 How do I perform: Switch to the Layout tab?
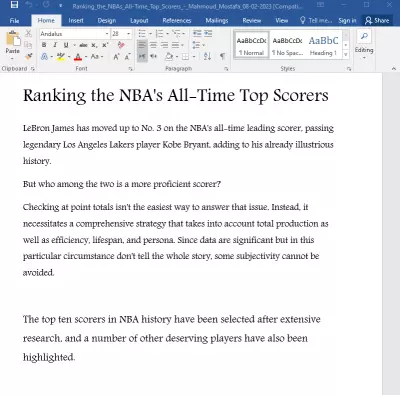pyautogui.click(x=139, y=21)
